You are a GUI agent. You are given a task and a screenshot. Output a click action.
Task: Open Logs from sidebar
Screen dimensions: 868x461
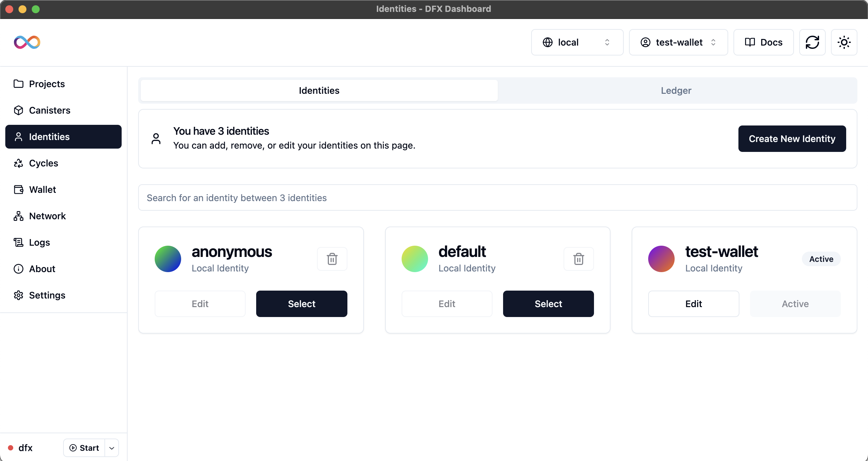(39, 242)
